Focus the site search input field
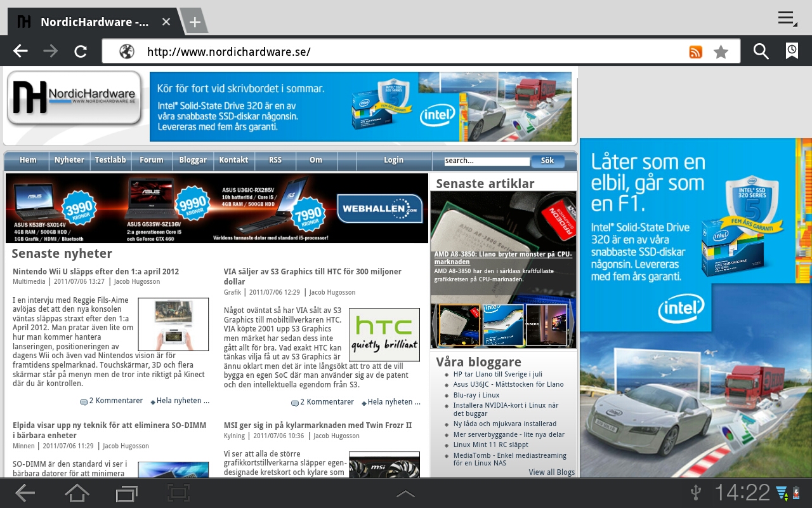 pos(487,161)
